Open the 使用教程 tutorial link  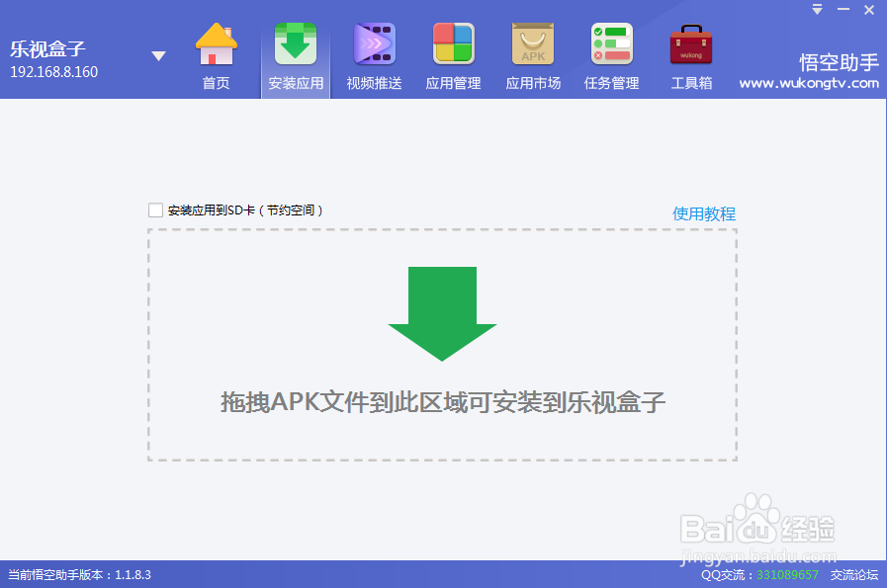click(704, 213)
